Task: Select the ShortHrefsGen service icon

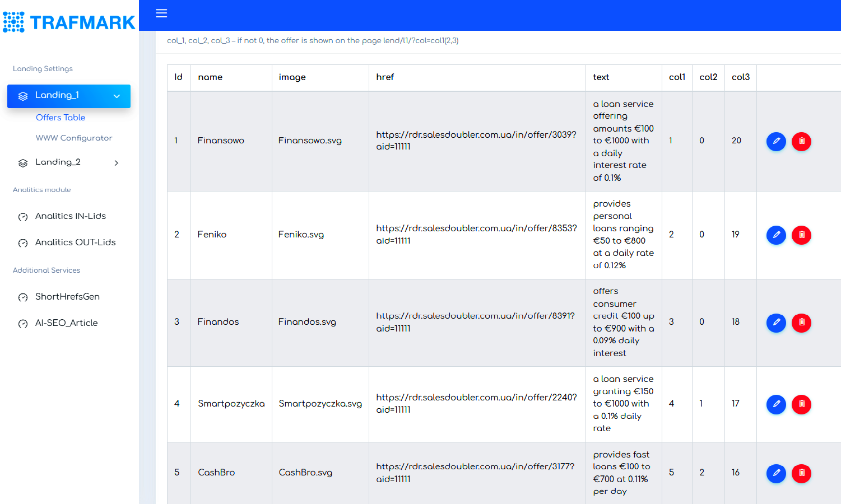Action: coord(23,296)
